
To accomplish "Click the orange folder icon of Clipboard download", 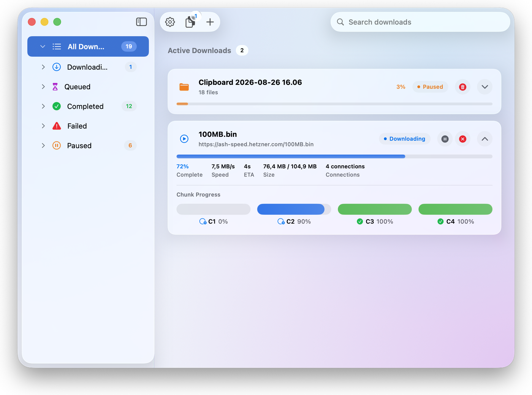I will click(x=184, y=87).
